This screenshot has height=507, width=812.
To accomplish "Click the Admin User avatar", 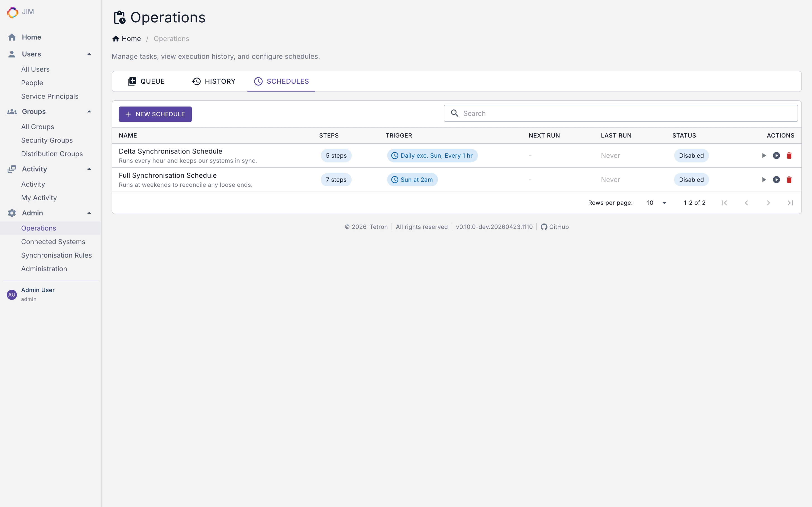I will (12, 294).
